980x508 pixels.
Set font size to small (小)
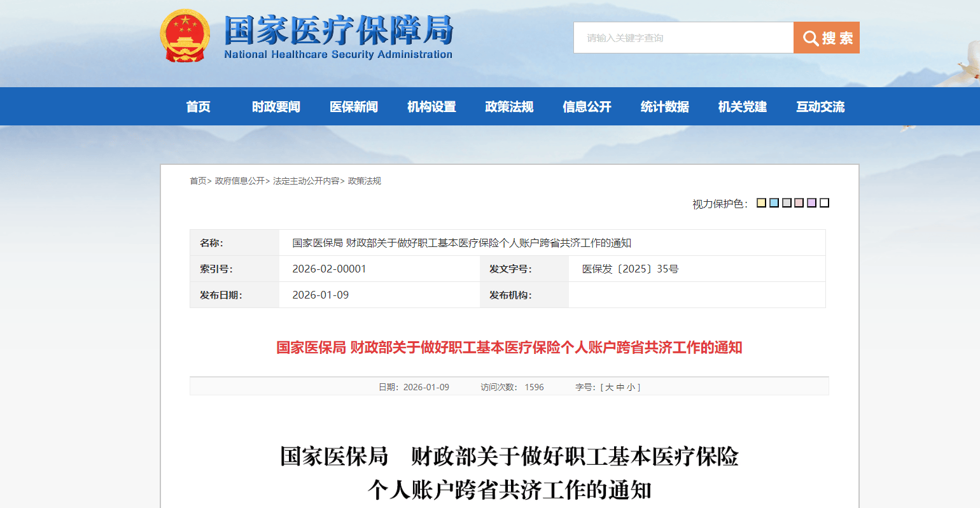point(630,387)
